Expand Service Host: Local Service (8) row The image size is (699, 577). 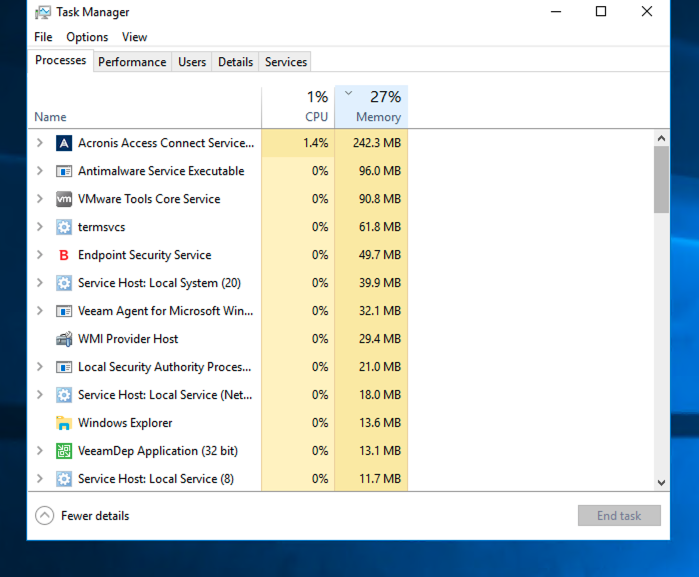[x=40, y=478]
